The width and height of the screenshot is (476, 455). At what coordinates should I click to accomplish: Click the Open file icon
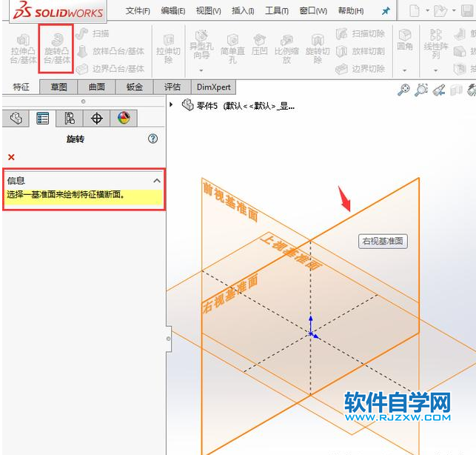pos(440,11)
